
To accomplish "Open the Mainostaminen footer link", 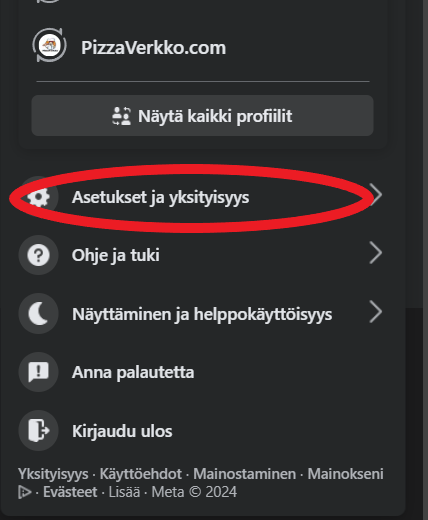I will pyautogui.click(x=245, y=474).
